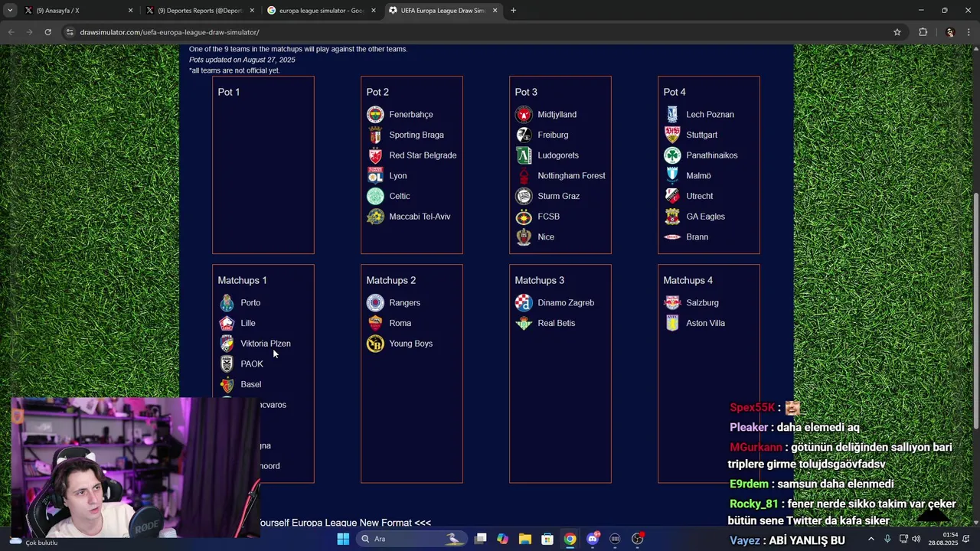Show hidden system tray icons
This screenshot has width=980, height=551.
(x=871, y=539)
